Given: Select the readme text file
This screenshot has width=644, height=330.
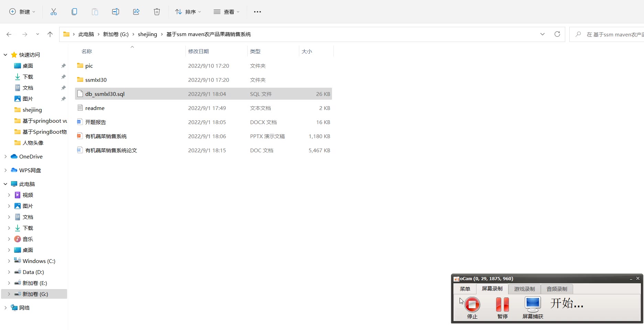Looking at the screenshot, I should tap(203, 108).
